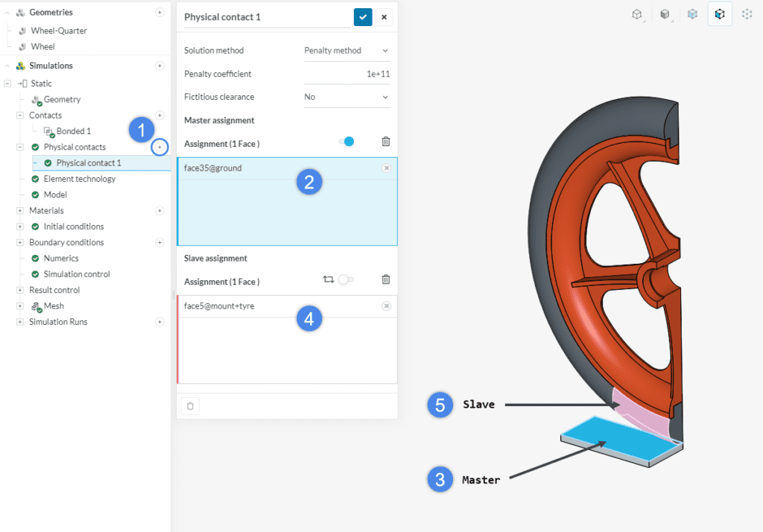Open Simulation control settings
763x532 pixels.
77,274
